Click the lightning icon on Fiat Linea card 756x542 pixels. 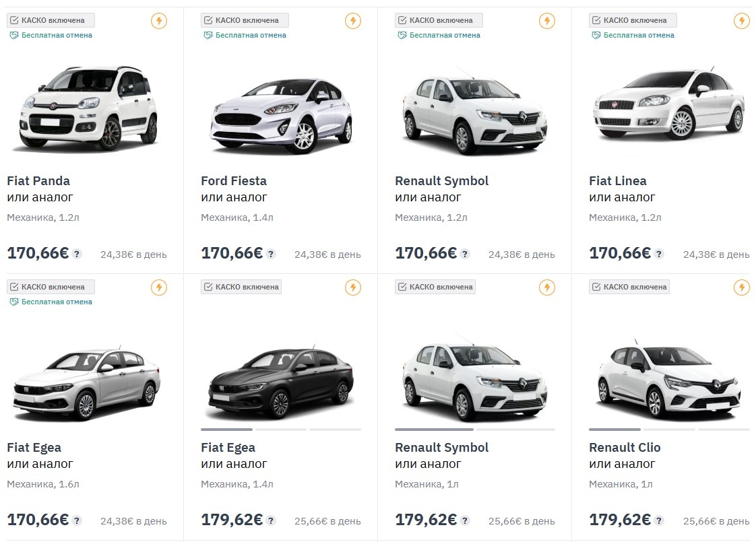[741, 21]
